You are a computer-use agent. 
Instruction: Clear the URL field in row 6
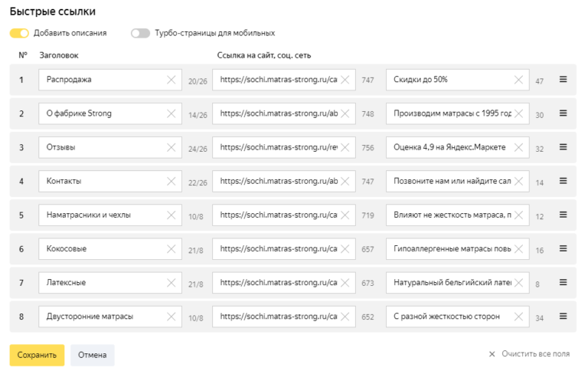tap(345, 248)
